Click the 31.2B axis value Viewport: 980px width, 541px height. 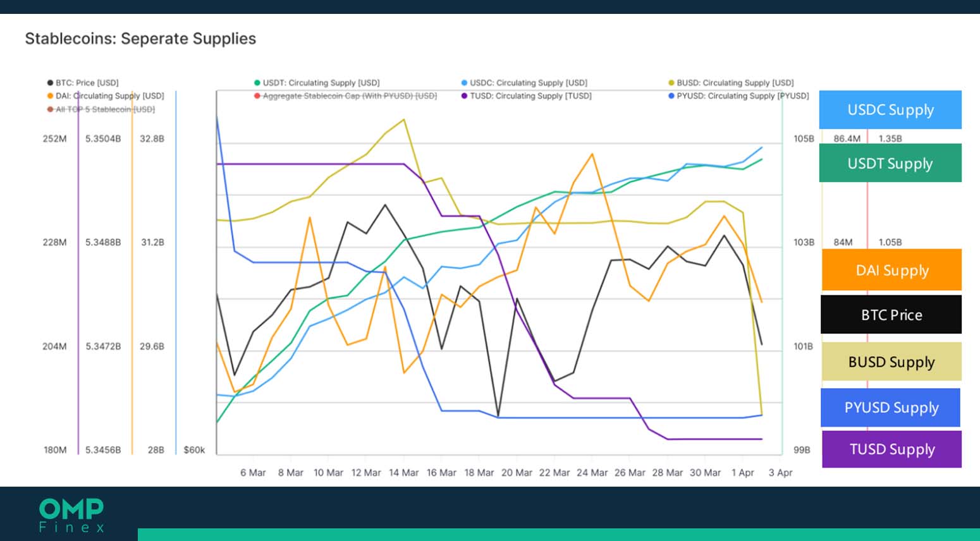tap(152, 242)
